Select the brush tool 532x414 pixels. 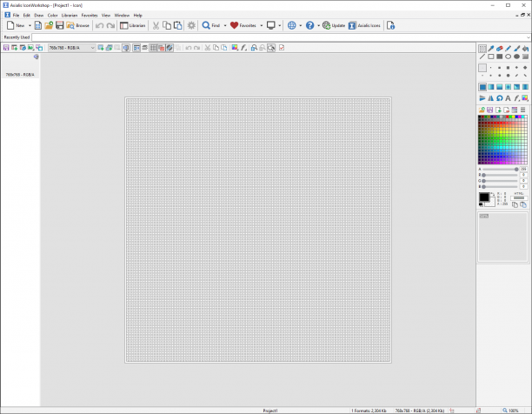[516, 49]
